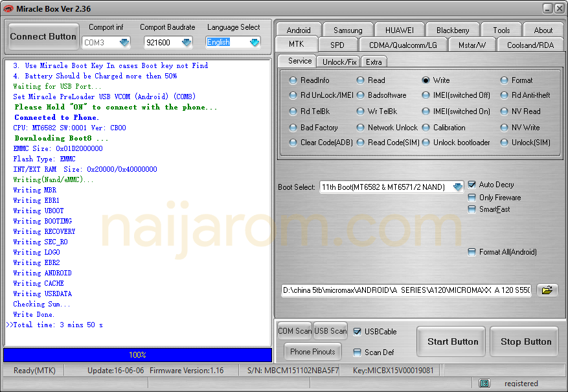Viewport: 568px width, 392px height.
Task: Switch to Unlock/Fix sub-tab
Action: [x=339, y=62]
